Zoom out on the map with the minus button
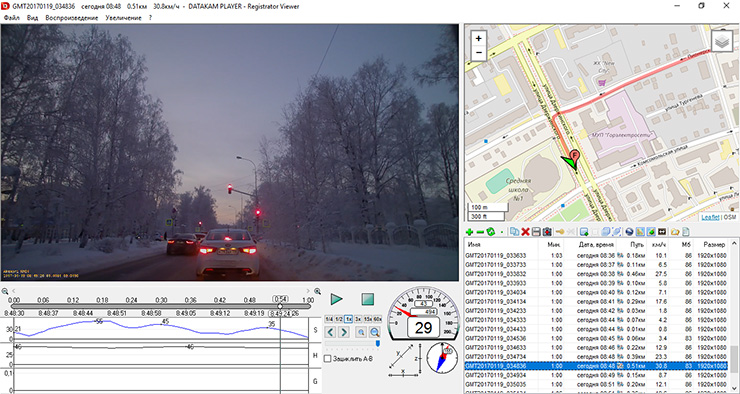 tap(479, 52)
